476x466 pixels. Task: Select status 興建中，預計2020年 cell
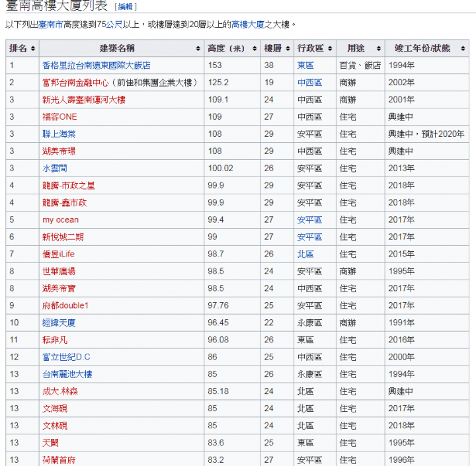click(426, 134)
